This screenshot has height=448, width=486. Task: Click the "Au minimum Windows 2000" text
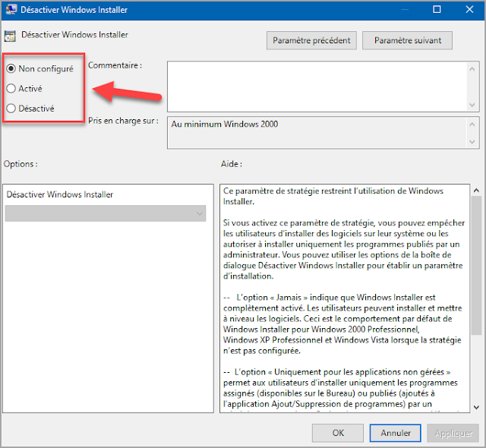[225, 125]
